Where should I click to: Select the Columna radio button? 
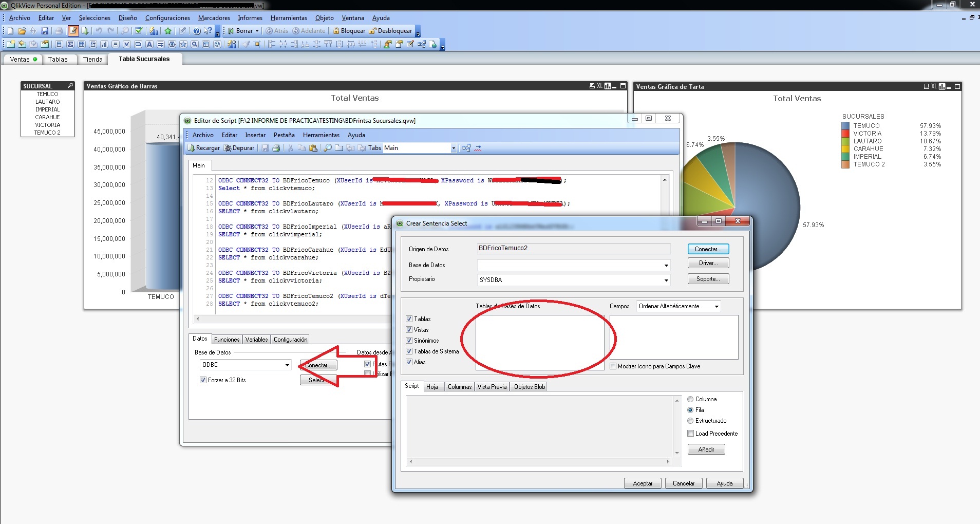tap(690, 399)
